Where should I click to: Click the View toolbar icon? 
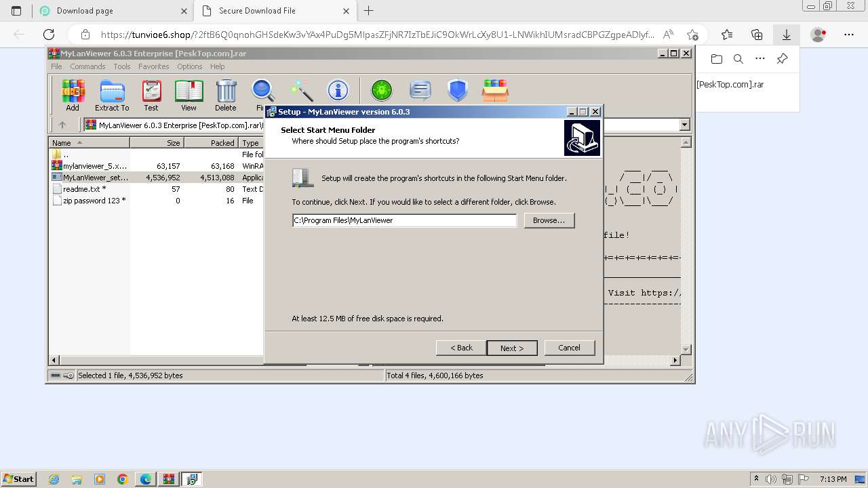pos(189,95)
